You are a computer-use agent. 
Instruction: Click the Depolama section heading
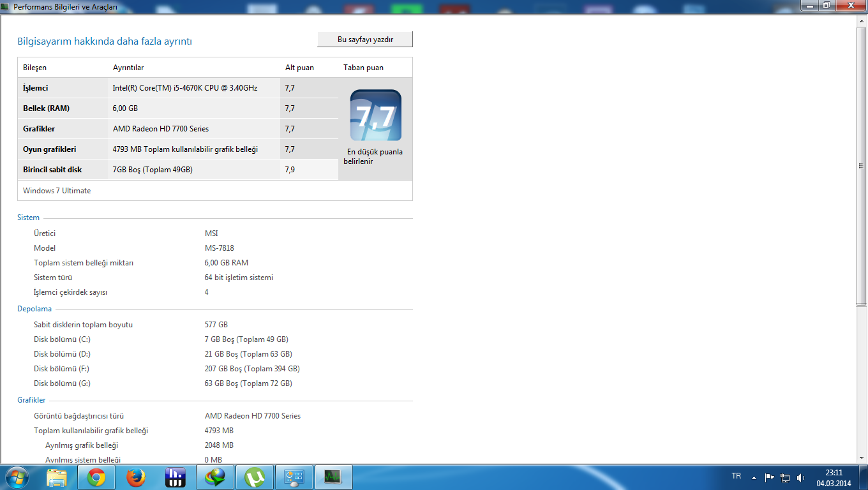pyautogui.click(x=34, y=309)
